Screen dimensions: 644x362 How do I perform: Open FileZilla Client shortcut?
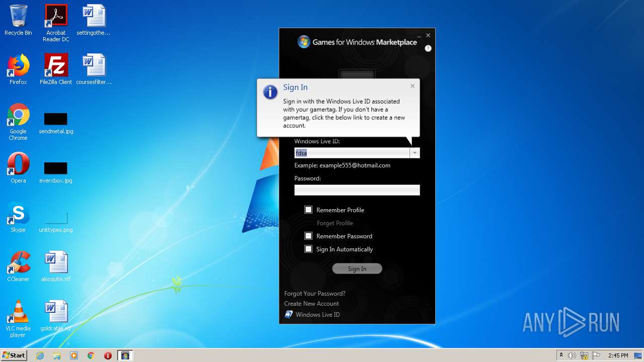pos(56,69)
